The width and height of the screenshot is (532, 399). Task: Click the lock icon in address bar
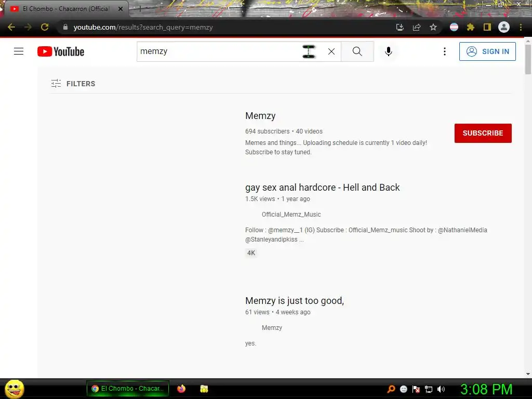[65, 27]
